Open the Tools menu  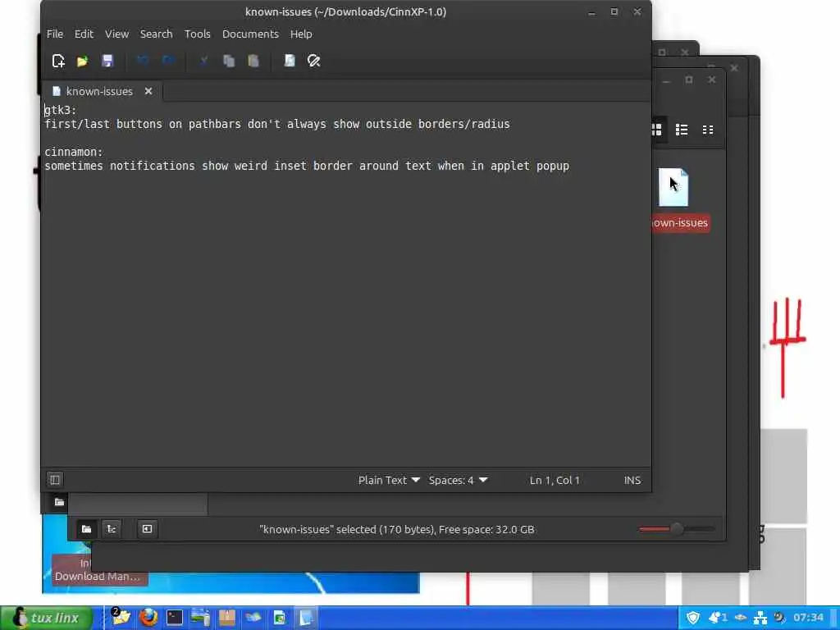click(x=197, y=34)
